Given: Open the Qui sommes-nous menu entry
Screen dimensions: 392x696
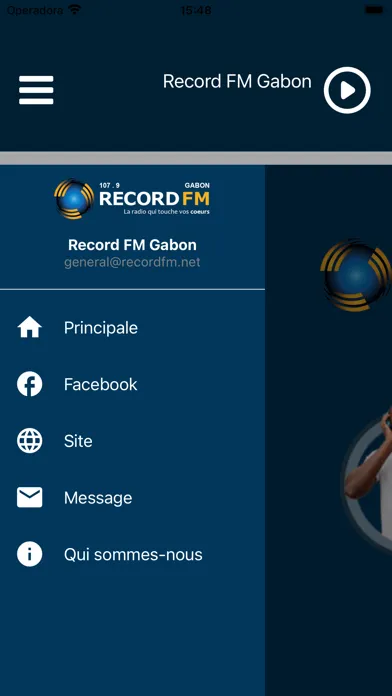Looking at the screenshot, I should [x=132, y=554].
